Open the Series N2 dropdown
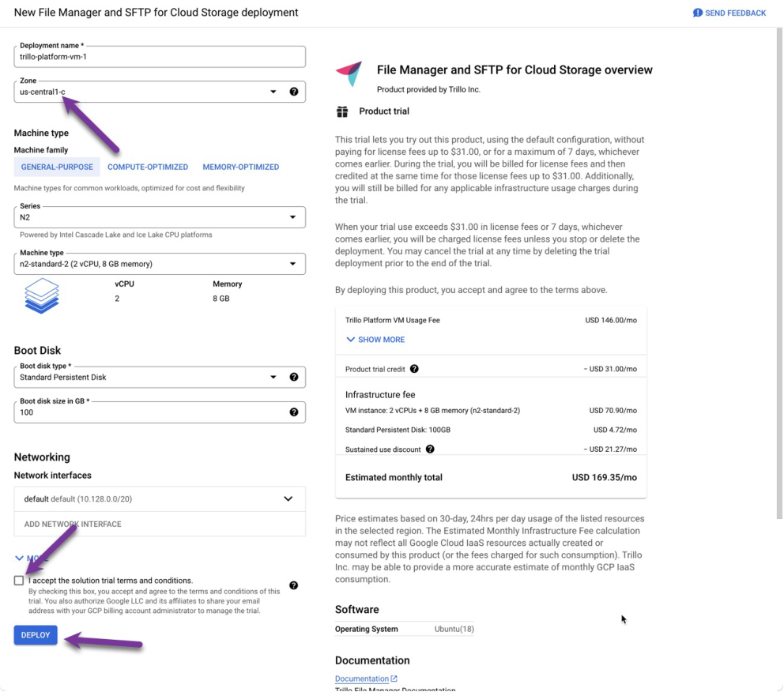This screenshot has width=784, height=692. [x=160, y=217]
